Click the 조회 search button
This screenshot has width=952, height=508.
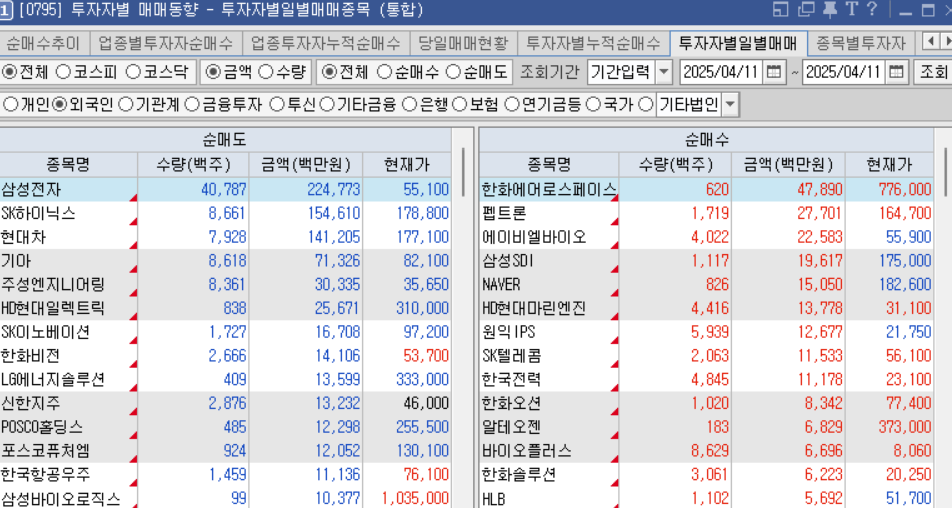tap(933, 72)
